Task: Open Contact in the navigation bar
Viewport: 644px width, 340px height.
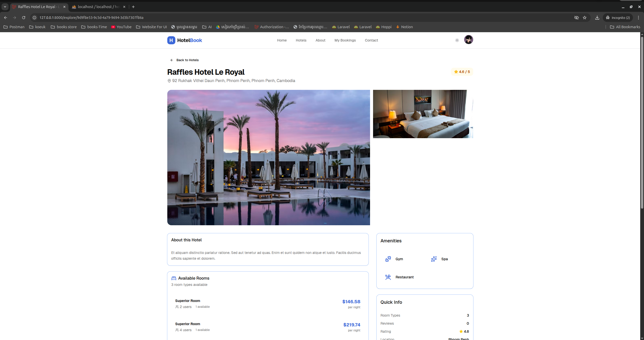Action: coord(371,40)
